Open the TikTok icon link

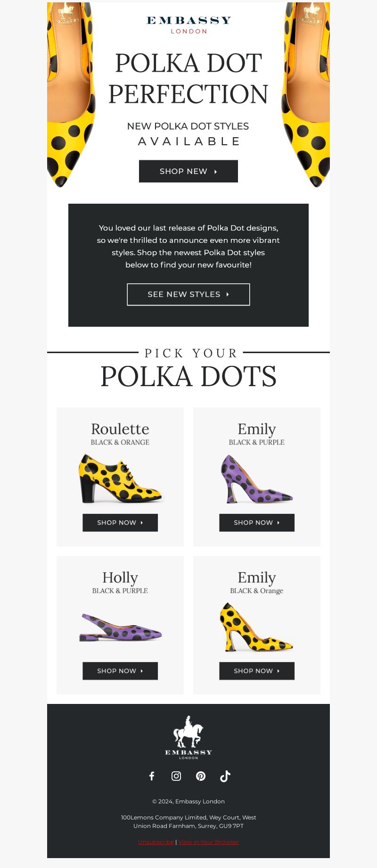[225, 776]
